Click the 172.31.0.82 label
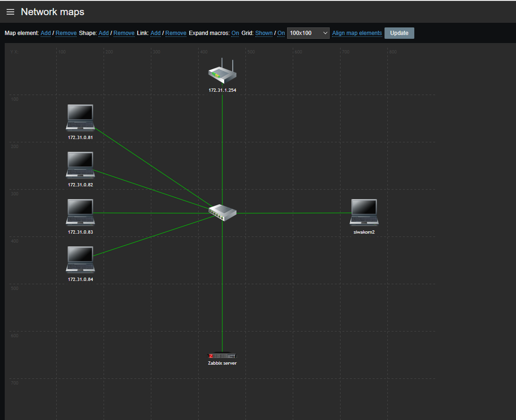516x420 pixels. pos(80,185)
